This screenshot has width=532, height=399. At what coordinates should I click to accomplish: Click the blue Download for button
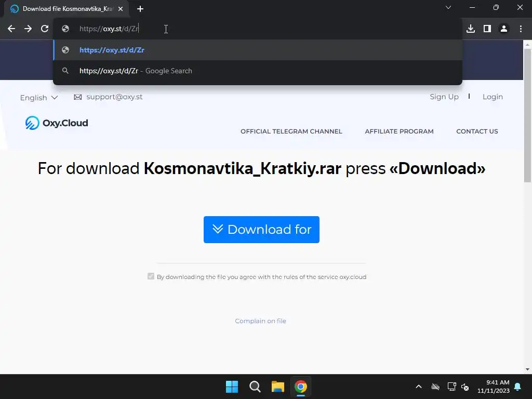pos(261,229)
